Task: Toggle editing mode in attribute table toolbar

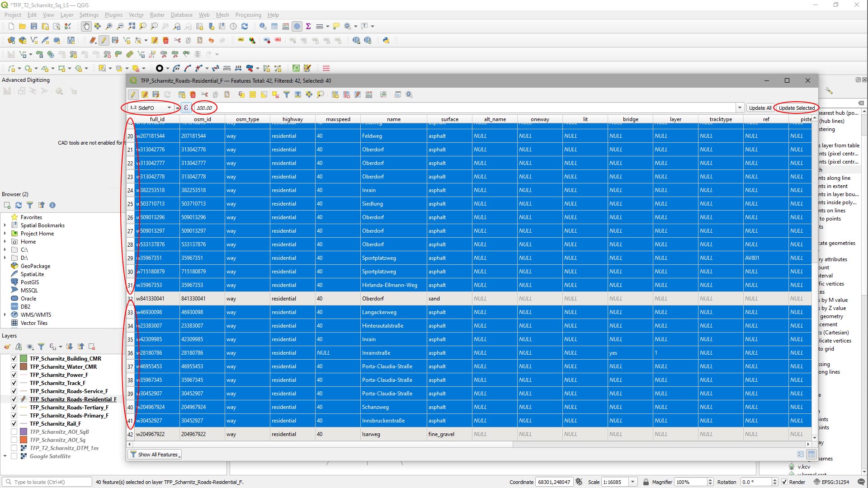Action: click(133, 94)
